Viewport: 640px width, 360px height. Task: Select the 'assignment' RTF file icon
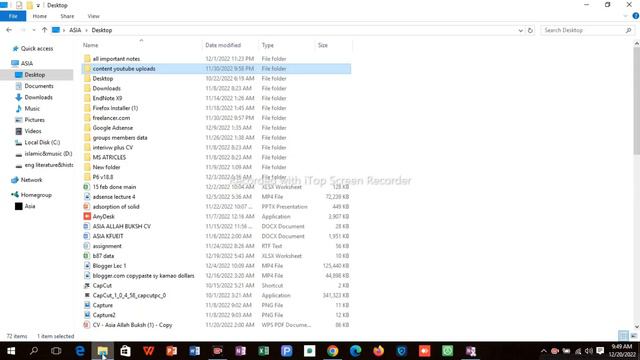[87, 246]
